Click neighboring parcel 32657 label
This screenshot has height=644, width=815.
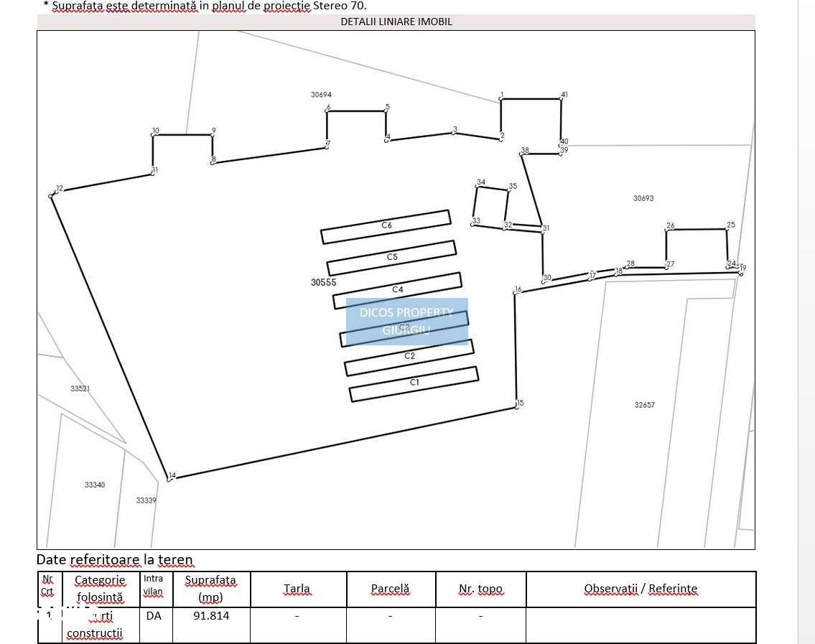pos(645,404)
